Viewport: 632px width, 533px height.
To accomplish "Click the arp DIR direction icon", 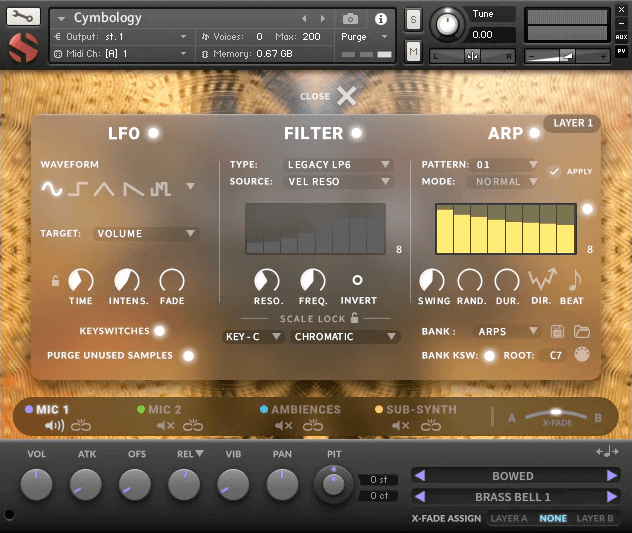I will click(x=543, y=279).
